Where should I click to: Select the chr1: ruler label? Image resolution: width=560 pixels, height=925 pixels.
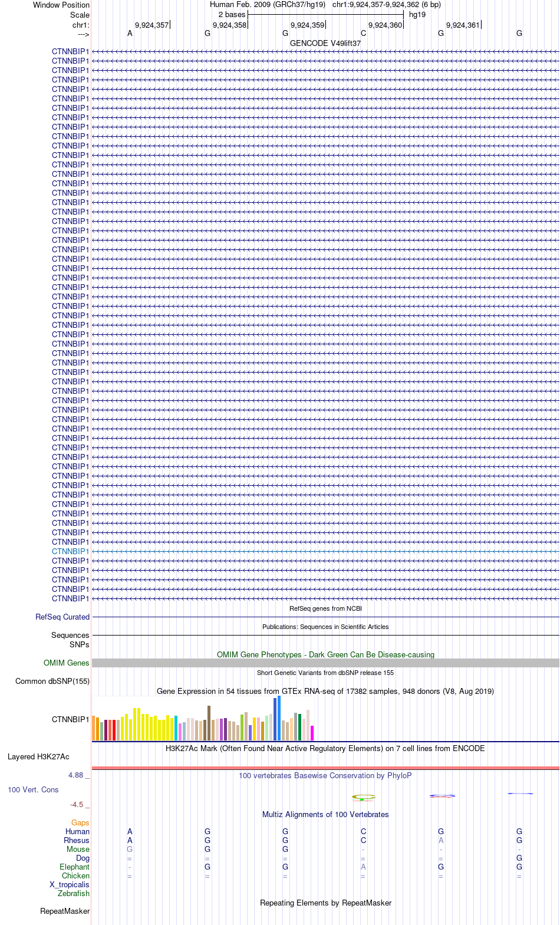point(81,25)
